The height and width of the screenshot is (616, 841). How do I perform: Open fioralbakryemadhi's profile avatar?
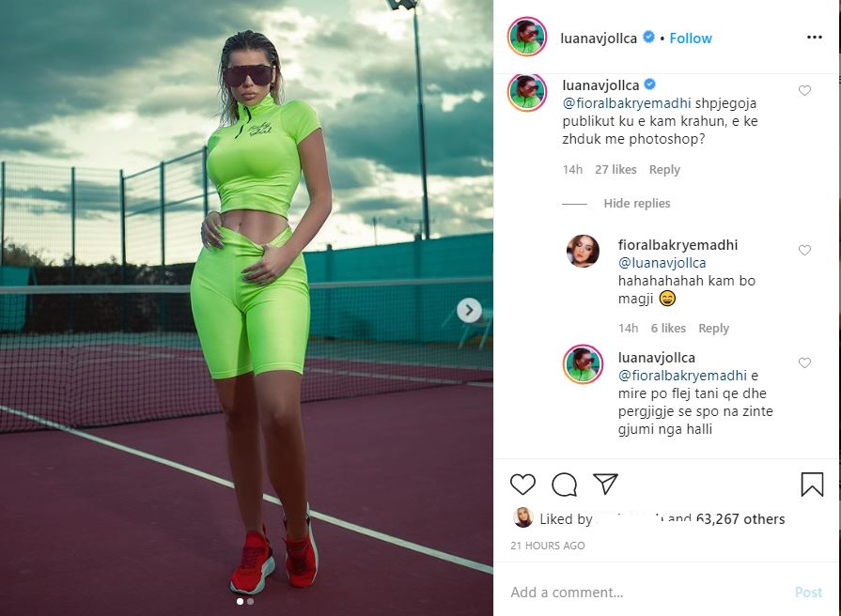pyautogui.click(x=583, y=251)
